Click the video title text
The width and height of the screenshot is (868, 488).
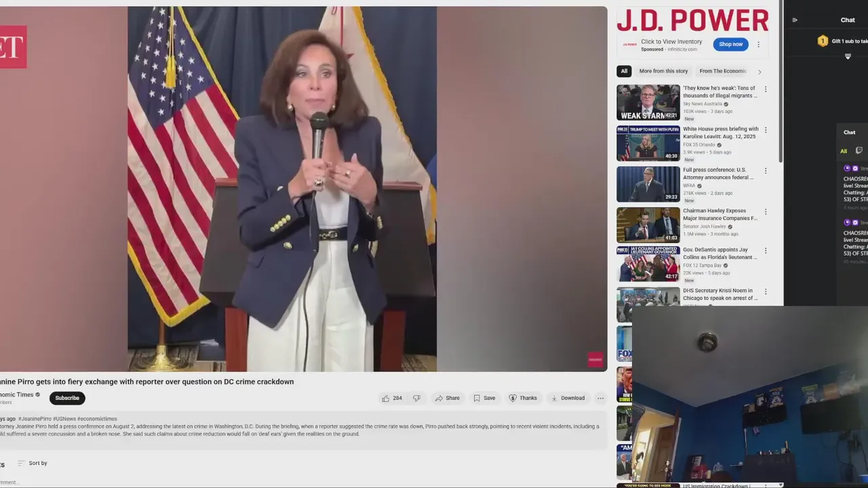pyautogui.click(x=146, y=382)
